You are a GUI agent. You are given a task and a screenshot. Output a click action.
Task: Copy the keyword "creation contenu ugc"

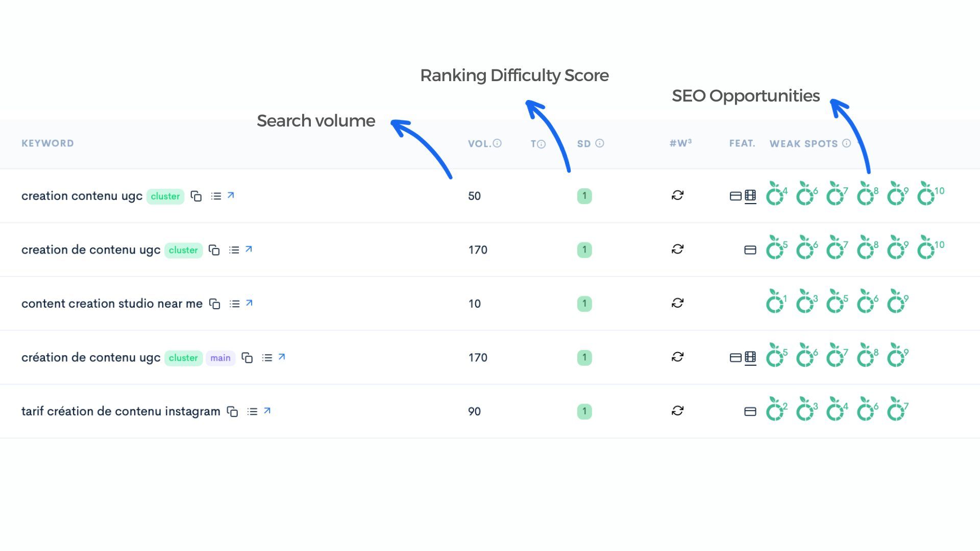pyautogui.click(x=197, y=196)
